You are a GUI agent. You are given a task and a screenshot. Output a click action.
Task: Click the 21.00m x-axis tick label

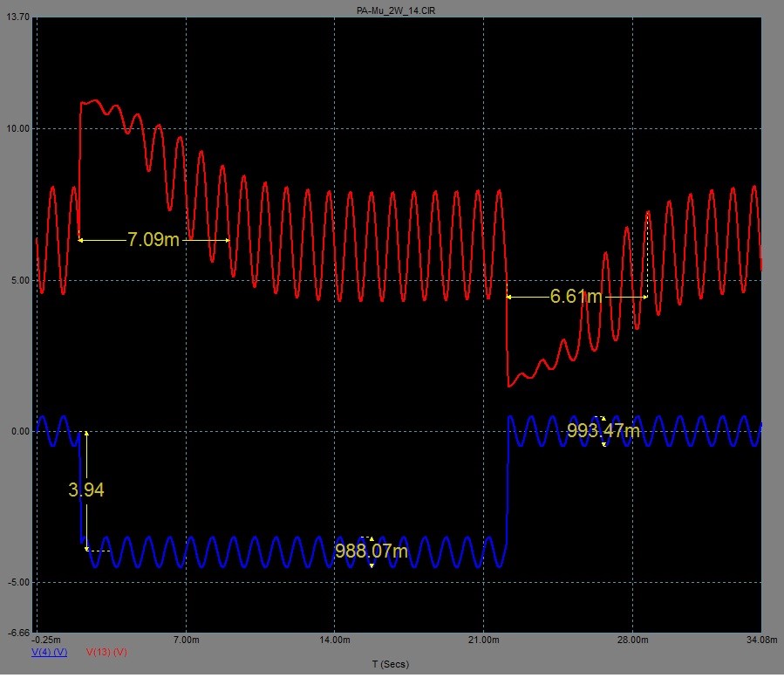point(484,640)
